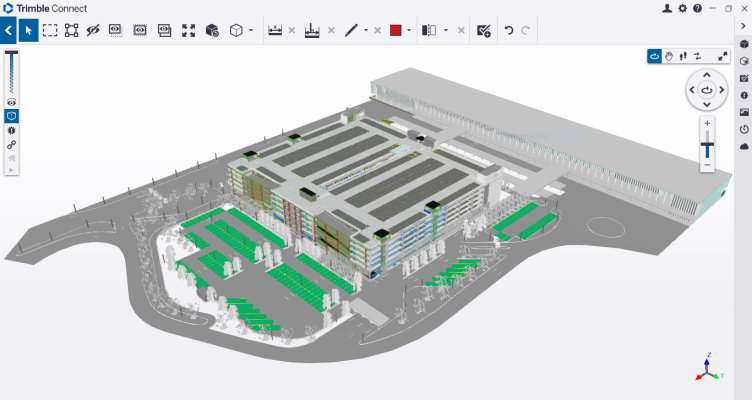Screen dimensions: 752x400
Task: Toggle the eye visibility option in left toolbar
Action: (12, 102)
